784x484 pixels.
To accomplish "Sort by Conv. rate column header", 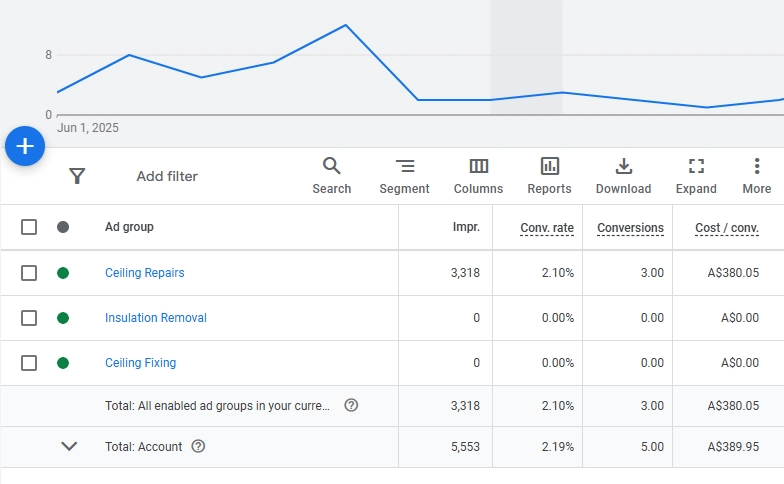I will (547, 228).
